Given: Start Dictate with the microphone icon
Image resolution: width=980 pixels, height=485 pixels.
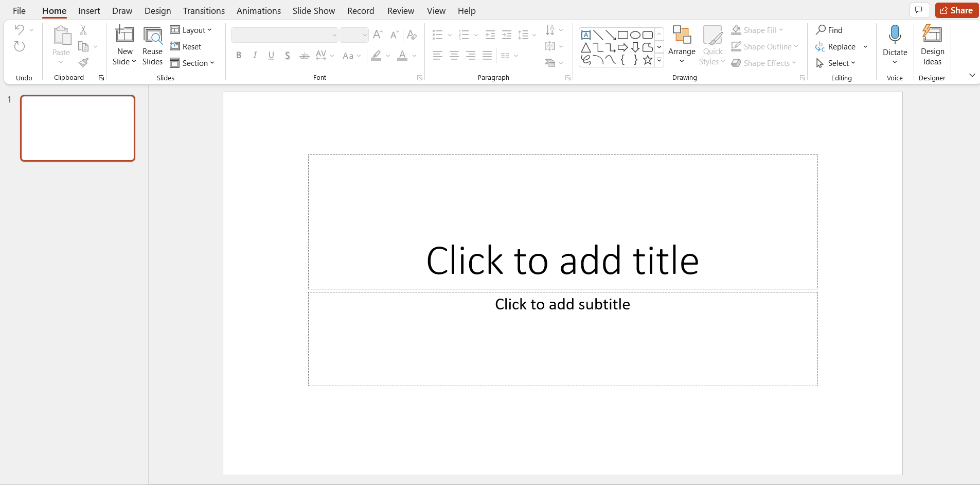Looking at the screenshot, I should click(895, 35).
